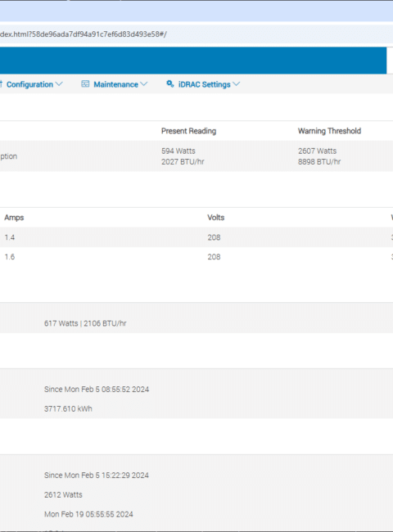Expand the Configuration chevron arrow
The width and height of the screenshot is (393, 532).
(x=59, y=84)
